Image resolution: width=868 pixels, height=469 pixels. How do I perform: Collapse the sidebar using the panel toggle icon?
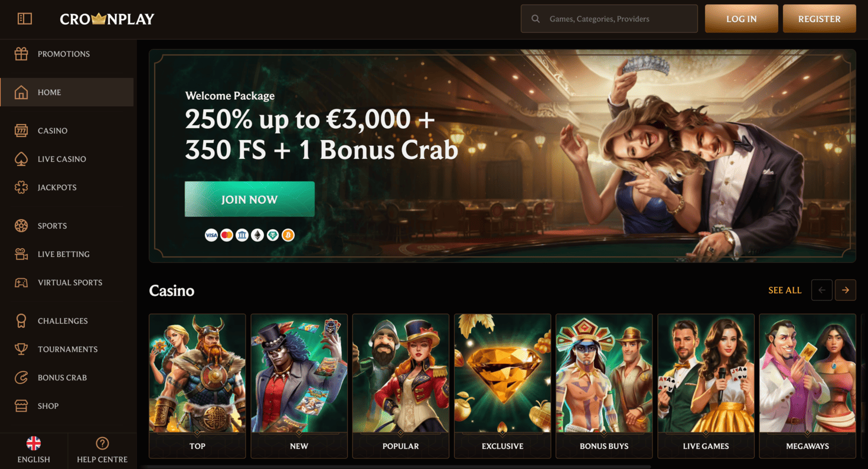tap(25, 19)
